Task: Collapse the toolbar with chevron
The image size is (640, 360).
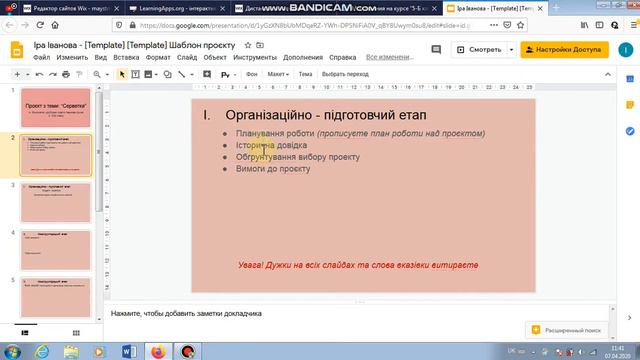Action: click(x=608, y=74)
